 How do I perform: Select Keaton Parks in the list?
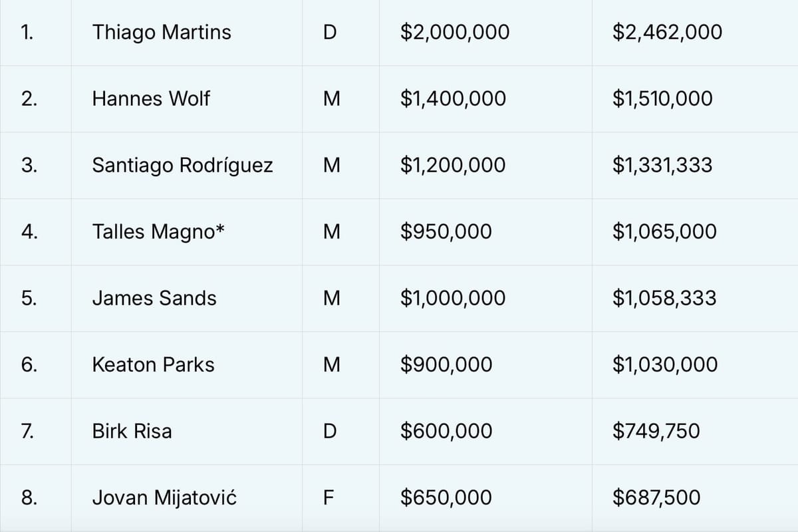pyautogui.click(x=153, y=364)
